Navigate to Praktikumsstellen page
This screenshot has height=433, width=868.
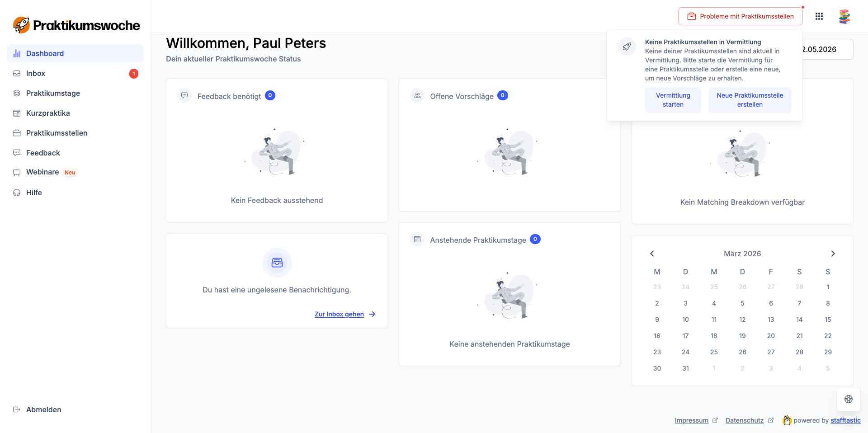tap(57, 133)
